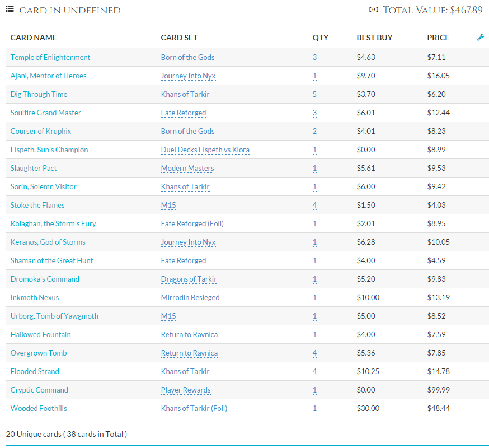
Task: Open Elspeth, Sun's Champion card link
Action: click(49, 150)
